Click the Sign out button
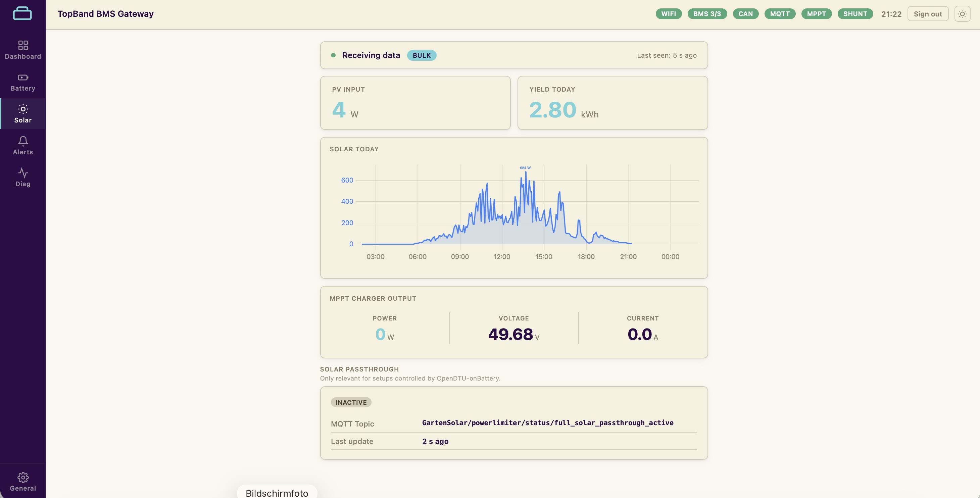 pyautogui.click(x=928, y=14)
